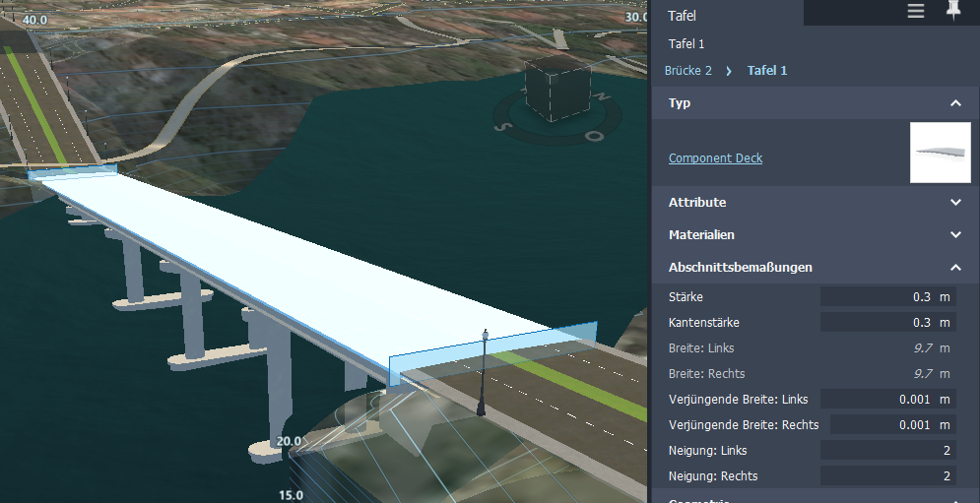Click the Tafel 1 name text

click(x=686, y=43)
